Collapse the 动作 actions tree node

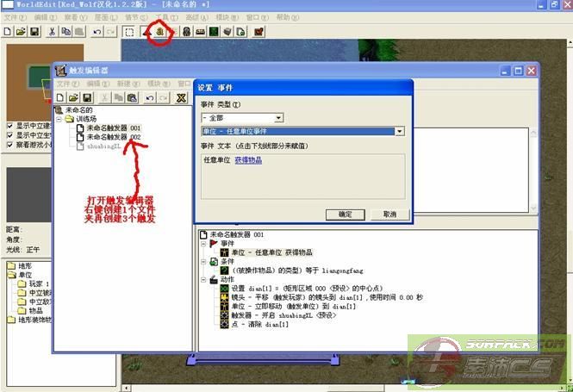(x=203, y=279)
